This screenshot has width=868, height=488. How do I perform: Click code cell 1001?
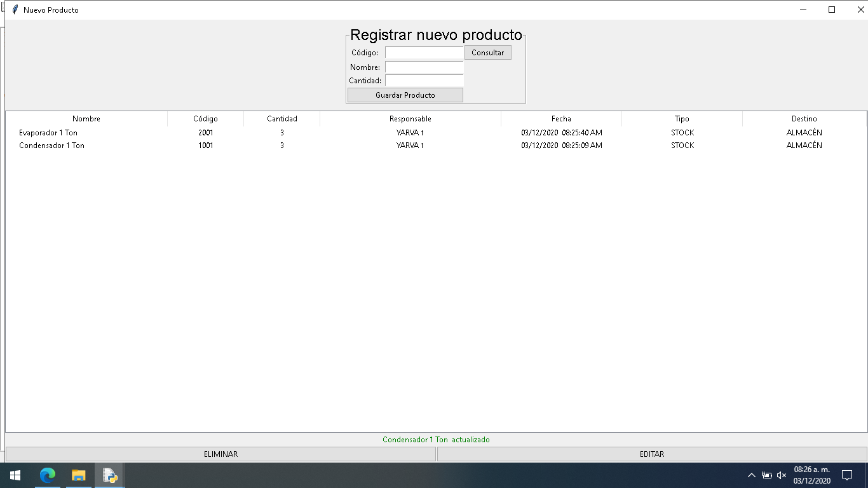click(206, 146)
